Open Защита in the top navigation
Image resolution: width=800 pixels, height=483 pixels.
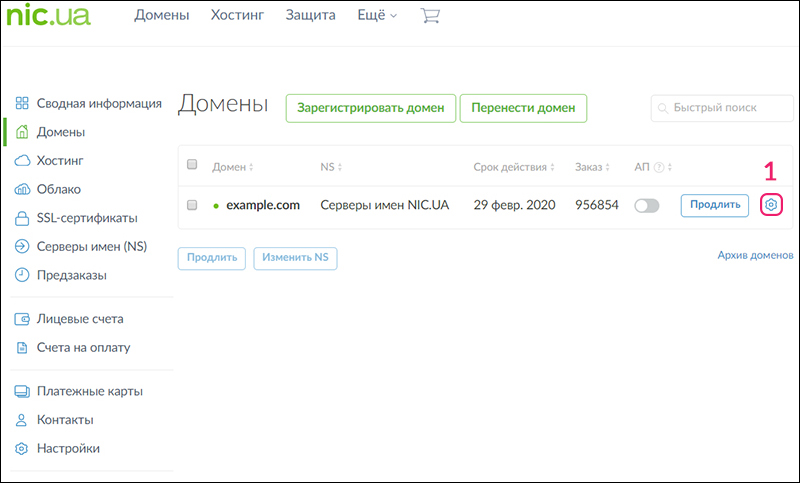(311, 15)
